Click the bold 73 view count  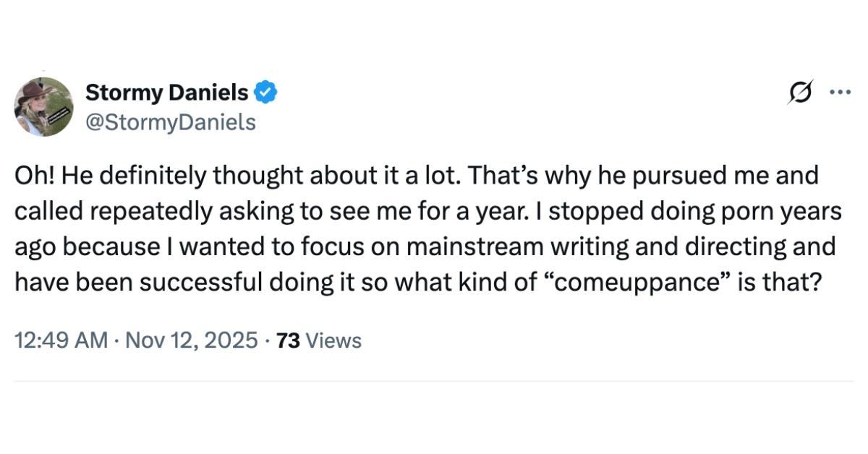point(289,340)
